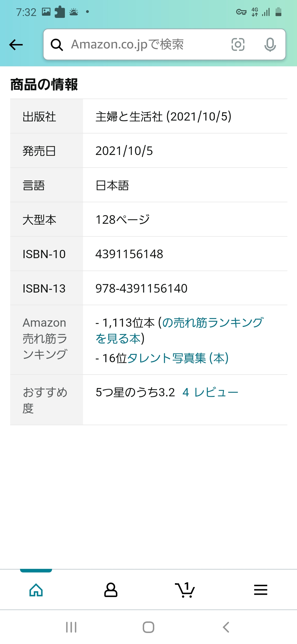Open the account profile icon
This screenshot has height=644, width=297.
click(111, 590)
